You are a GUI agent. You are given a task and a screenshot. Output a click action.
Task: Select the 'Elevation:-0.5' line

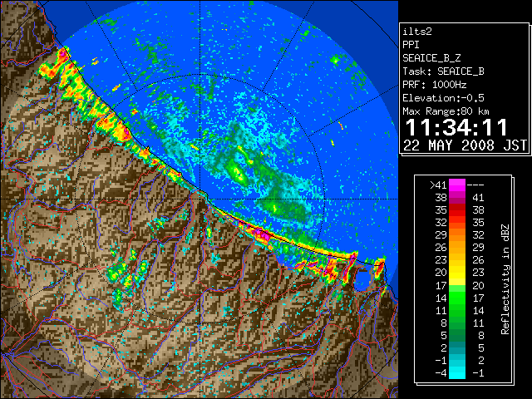pos(443,98)
